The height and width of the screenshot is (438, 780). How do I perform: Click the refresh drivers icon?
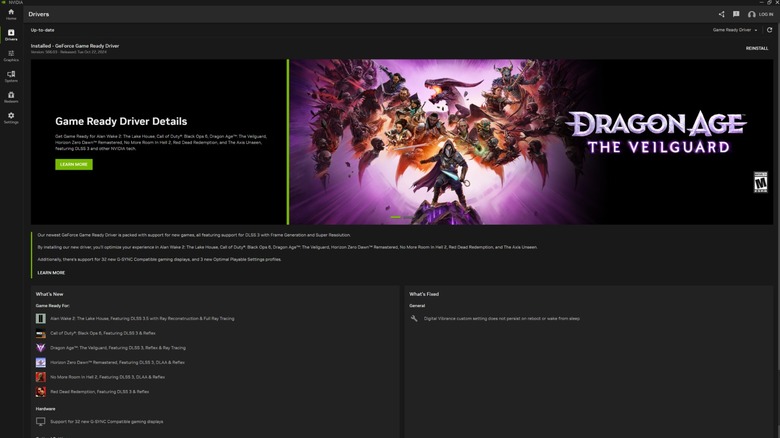pos(769,30)
